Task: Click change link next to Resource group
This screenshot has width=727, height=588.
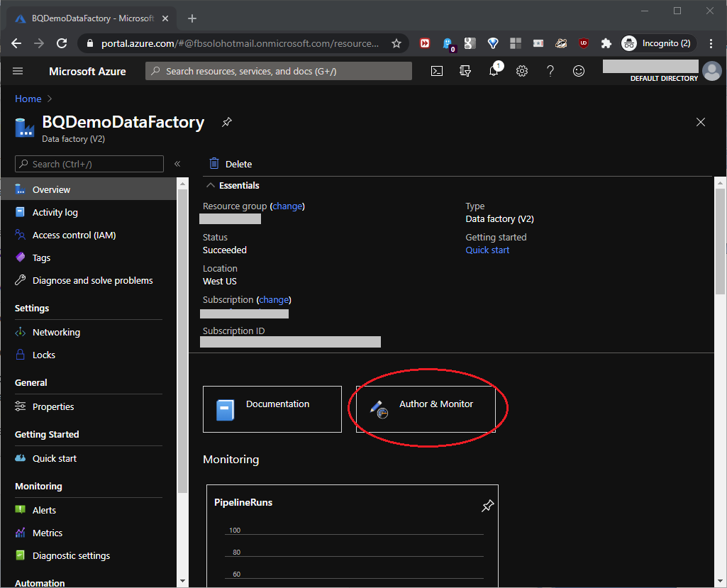Action: tap(287, 206)
